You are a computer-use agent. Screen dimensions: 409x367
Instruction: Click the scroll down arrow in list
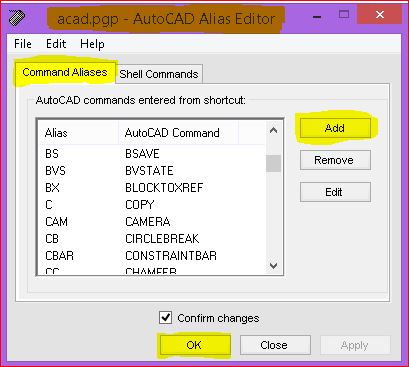tap(273, 265)
